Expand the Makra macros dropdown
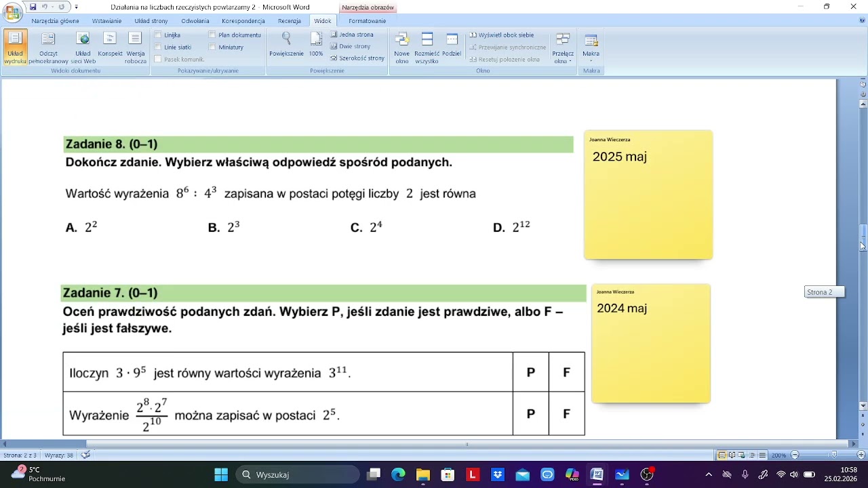Screen dimensions: 868x488 [591, 47]
